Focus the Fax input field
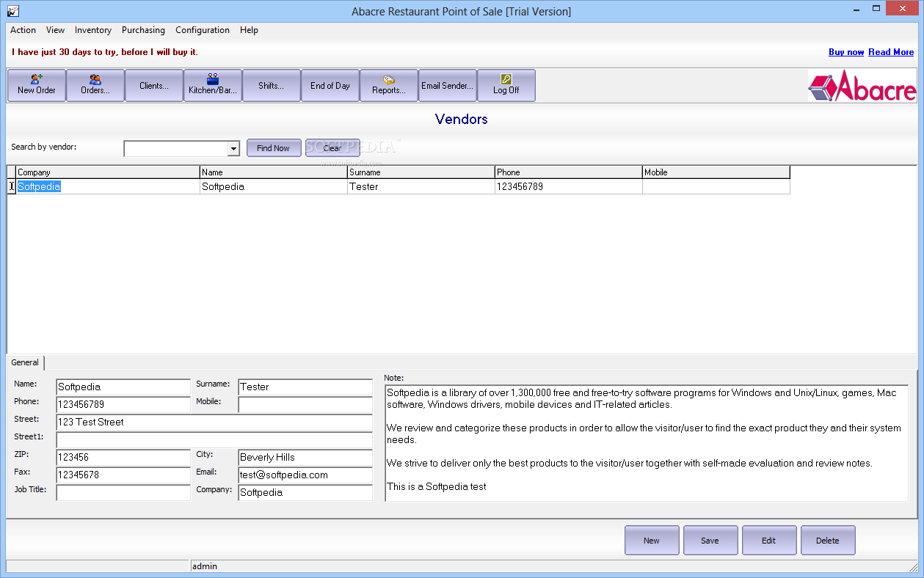Viewport: 924px width, 578px height. tap(123, 475)
